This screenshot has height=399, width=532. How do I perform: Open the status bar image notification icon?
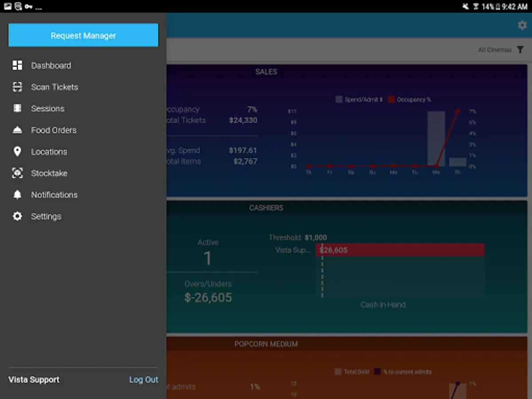tap(8, 7)
